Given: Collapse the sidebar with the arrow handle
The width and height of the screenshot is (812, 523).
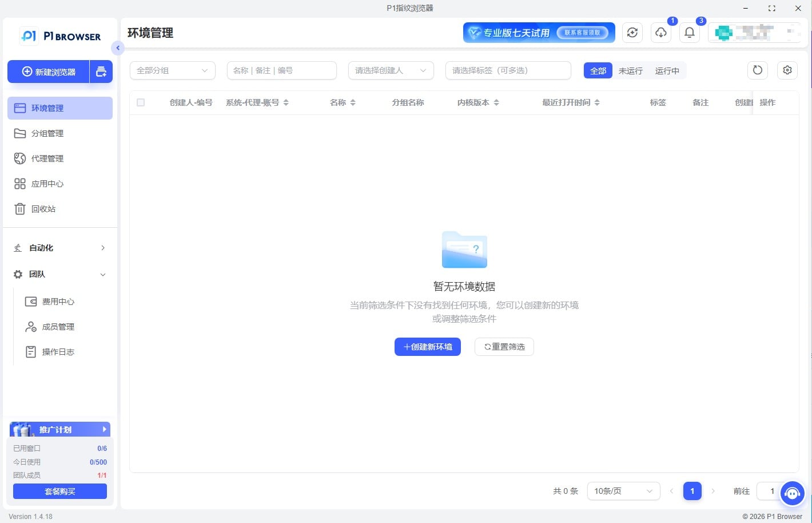Looking at the screenshot, I should click(x=118, y=48).
